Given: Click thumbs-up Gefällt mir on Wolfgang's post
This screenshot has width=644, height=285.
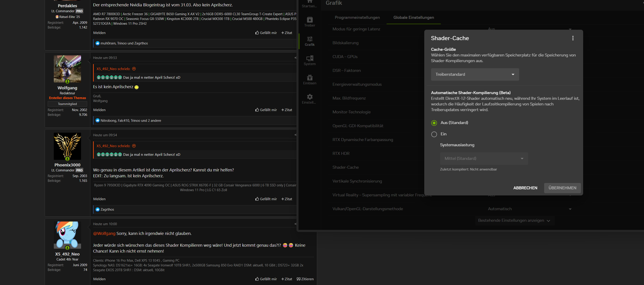Looking at the screenshot, I should [x=266, y=110].
